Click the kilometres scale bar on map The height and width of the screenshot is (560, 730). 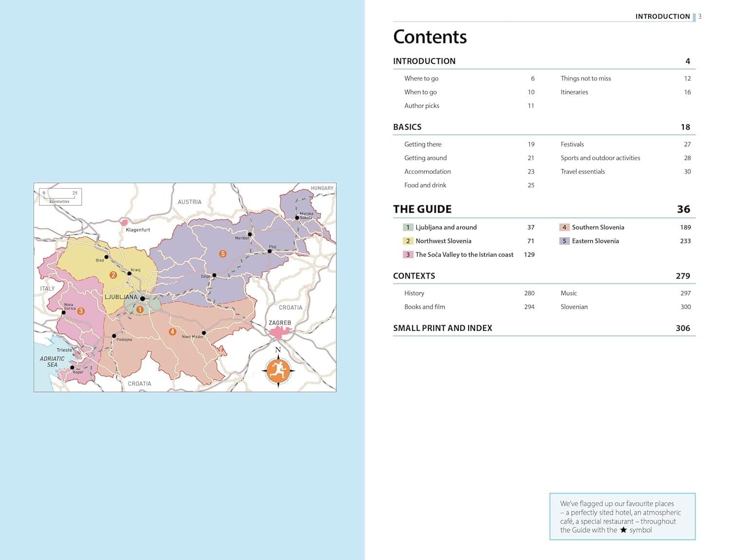[x=60, y=197]
